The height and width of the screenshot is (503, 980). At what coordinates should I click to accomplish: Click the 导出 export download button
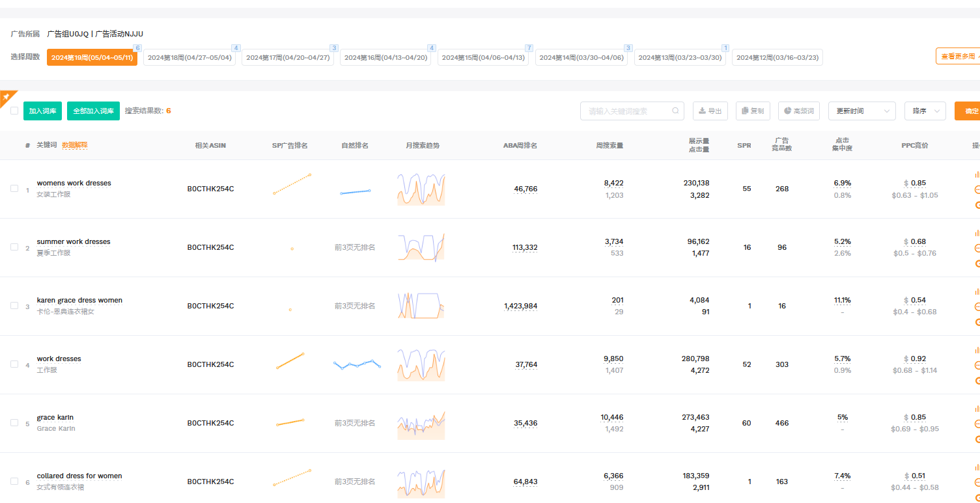tap(710, 111)
